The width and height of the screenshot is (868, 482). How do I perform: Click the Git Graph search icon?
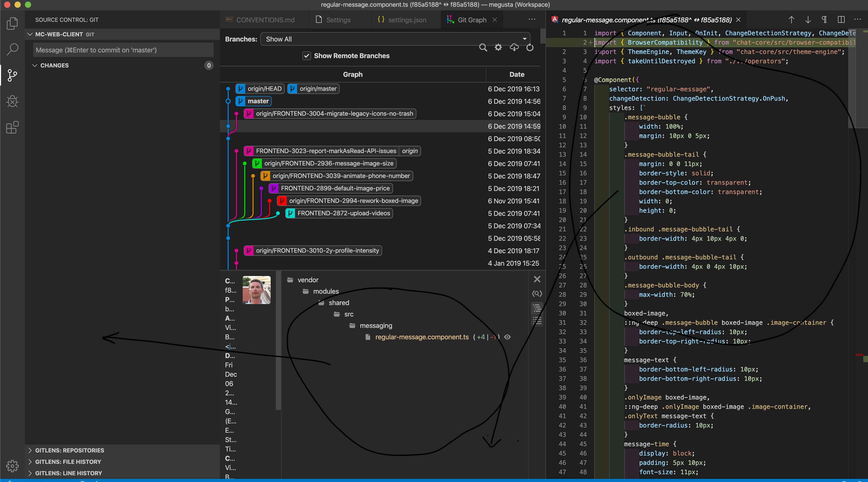click(483, 47)
